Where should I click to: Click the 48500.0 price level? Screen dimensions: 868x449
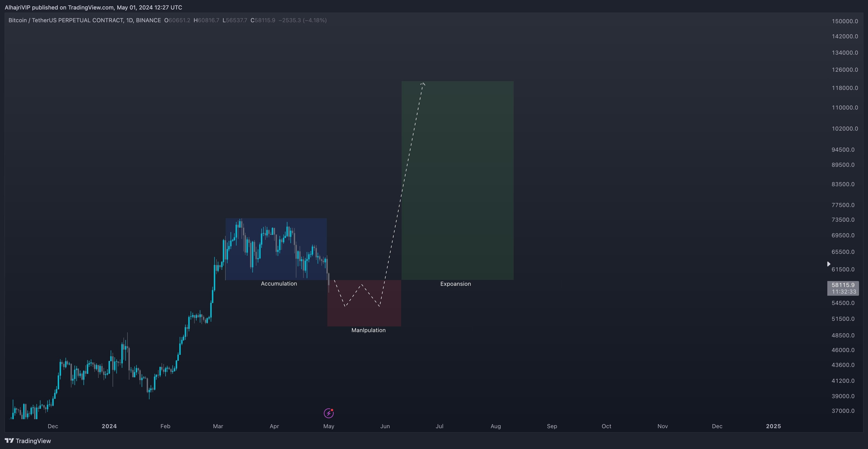(843, 335)
